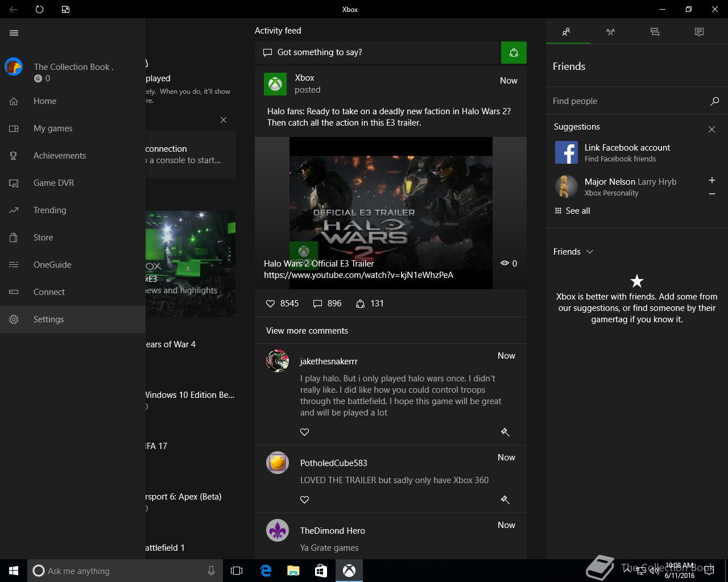
Task: Click Major Nelson avatar
Action: point(565,186)
